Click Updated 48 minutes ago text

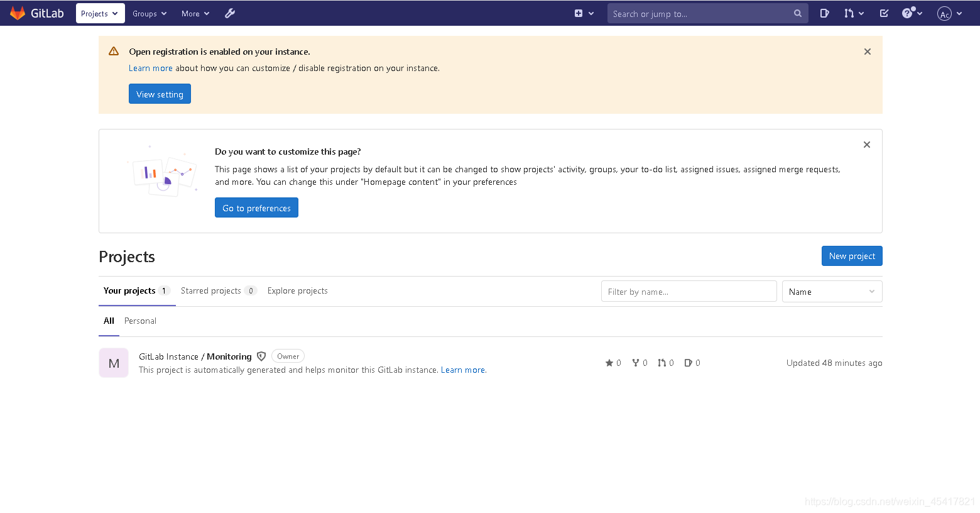[834, 363]
